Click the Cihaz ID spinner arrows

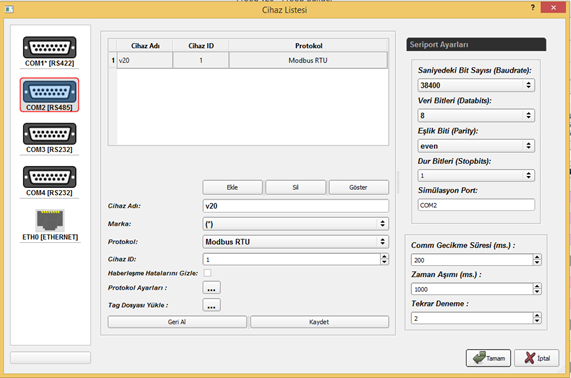[x=384, y=259]
